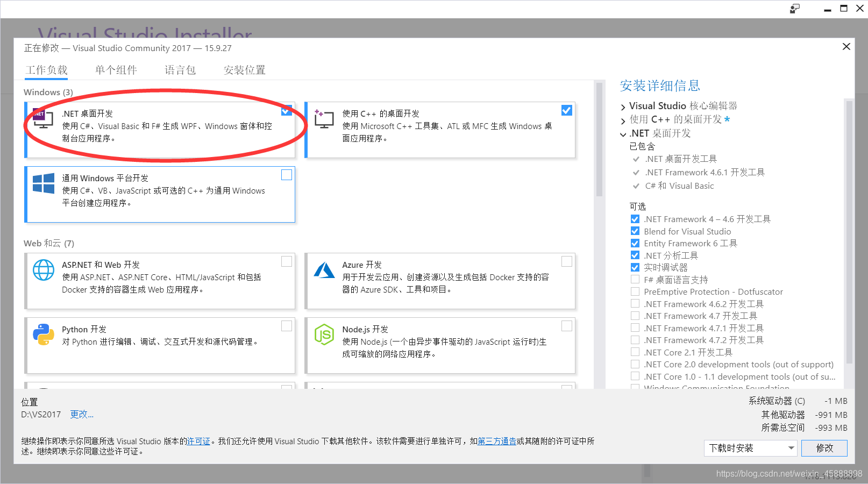Switch to the 安装位置 tab
This screenshot has width=868, height=484.
(x=245, y=70)
